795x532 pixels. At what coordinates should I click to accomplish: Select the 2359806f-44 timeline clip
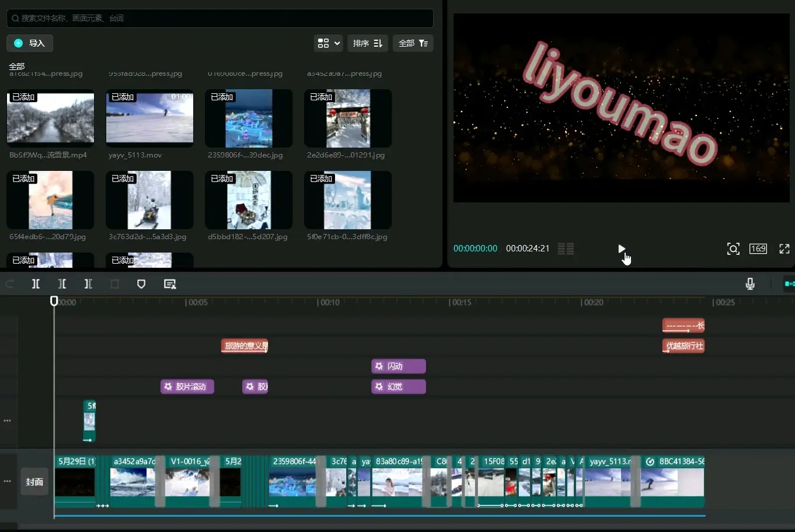293,482
